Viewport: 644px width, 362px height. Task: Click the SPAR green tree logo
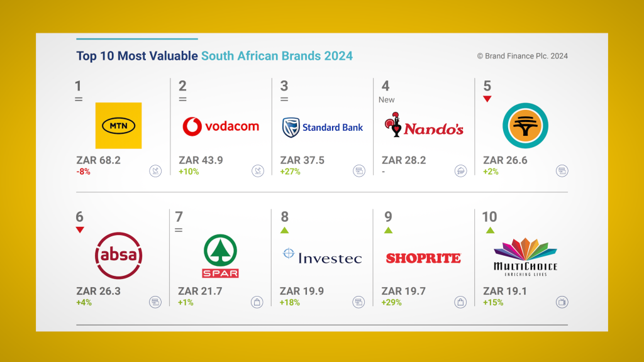click(220, 256)
